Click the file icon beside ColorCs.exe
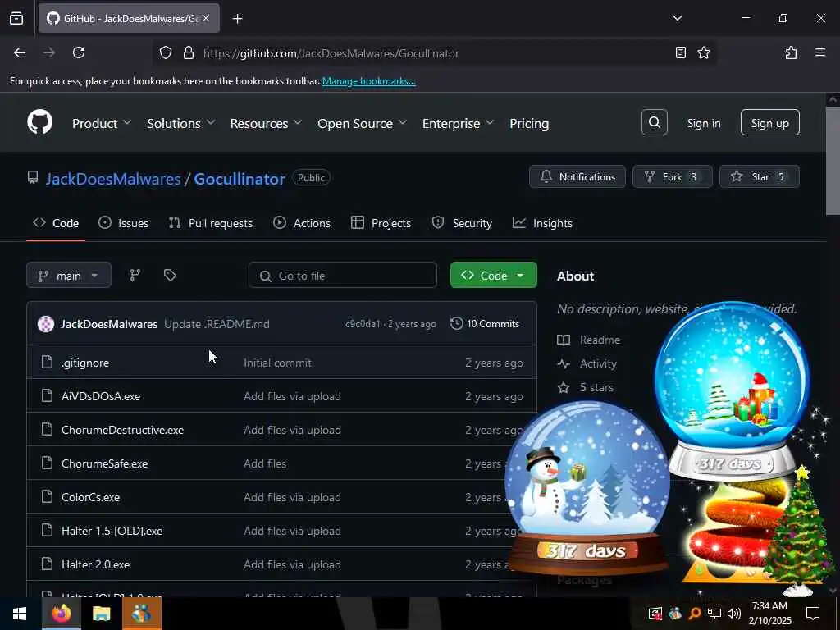 (47, 496)
